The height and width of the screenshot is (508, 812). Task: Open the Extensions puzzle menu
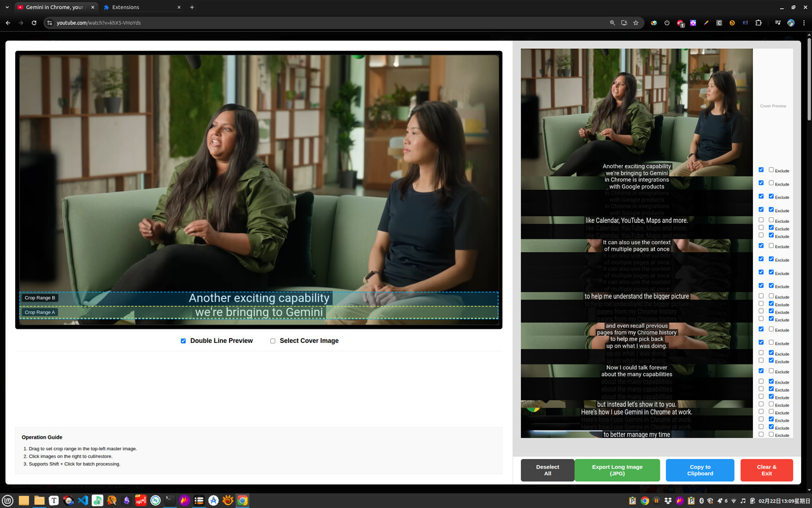pos(759,23)
